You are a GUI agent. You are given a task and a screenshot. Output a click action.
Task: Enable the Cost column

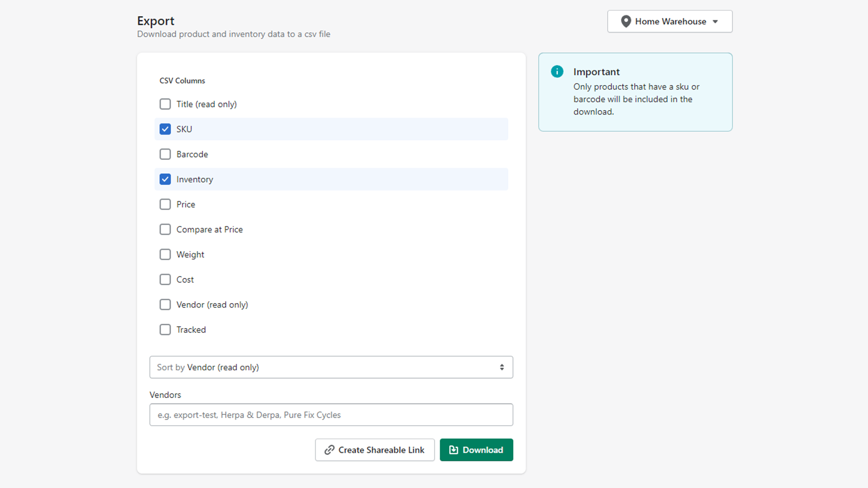165,279
